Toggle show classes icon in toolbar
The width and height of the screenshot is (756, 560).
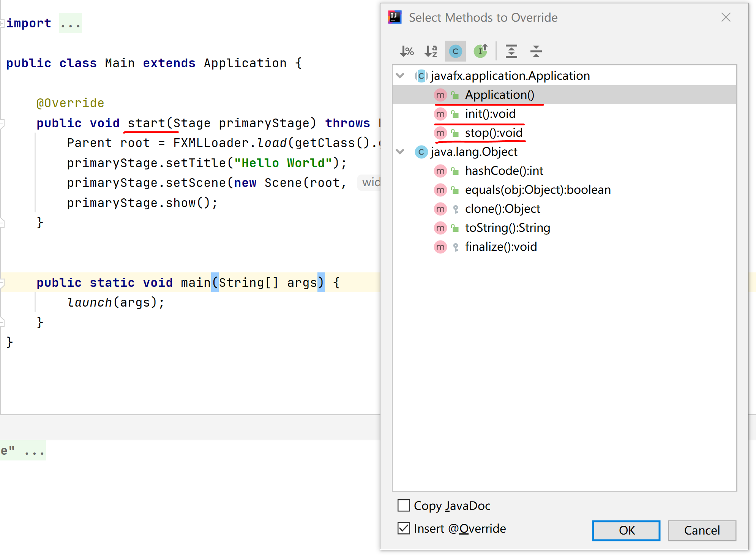point(455,51)
